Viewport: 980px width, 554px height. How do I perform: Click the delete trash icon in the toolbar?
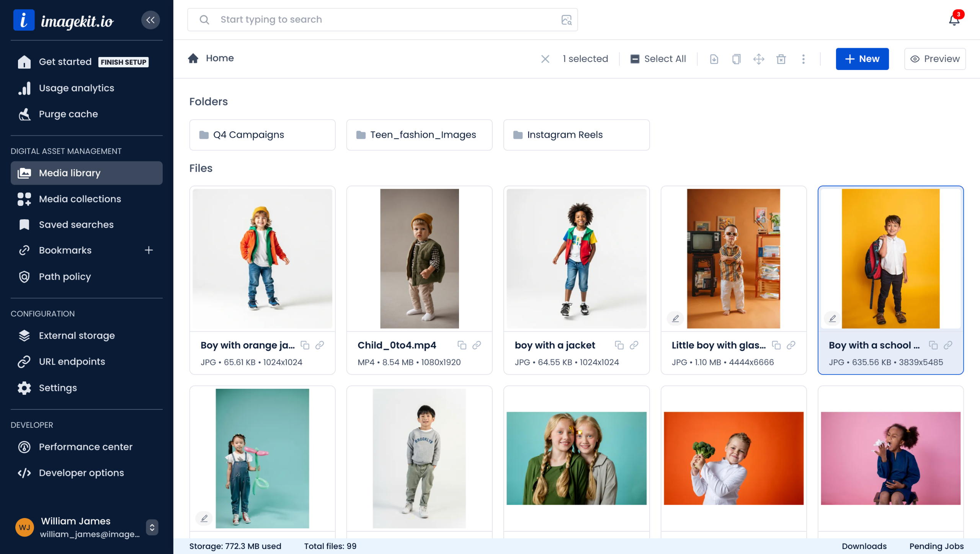tap(781, 59)
